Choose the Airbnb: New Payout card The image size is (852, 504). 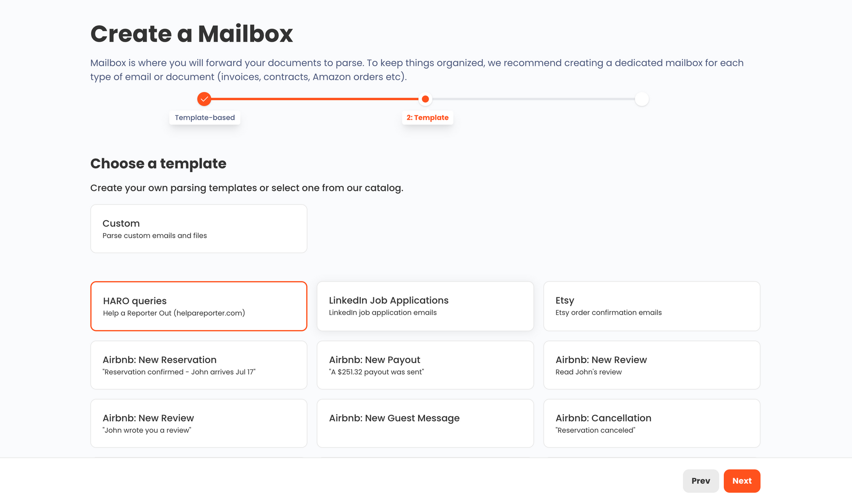425,365
